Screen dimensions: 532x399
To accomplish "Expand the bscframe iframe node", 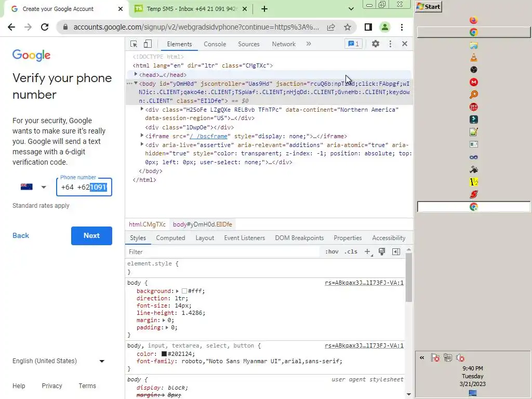I will (142, 136).
